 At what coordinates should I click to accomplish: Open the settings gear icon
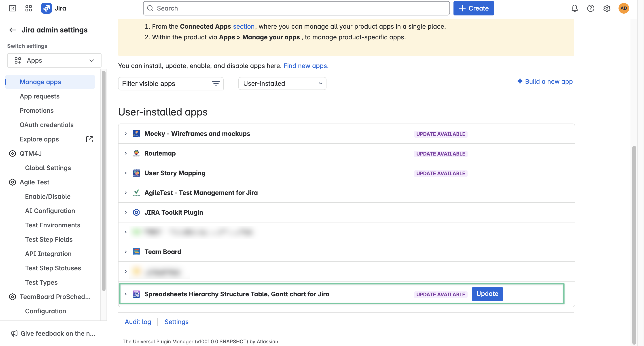pyautogui.click(x=607, y=8)
